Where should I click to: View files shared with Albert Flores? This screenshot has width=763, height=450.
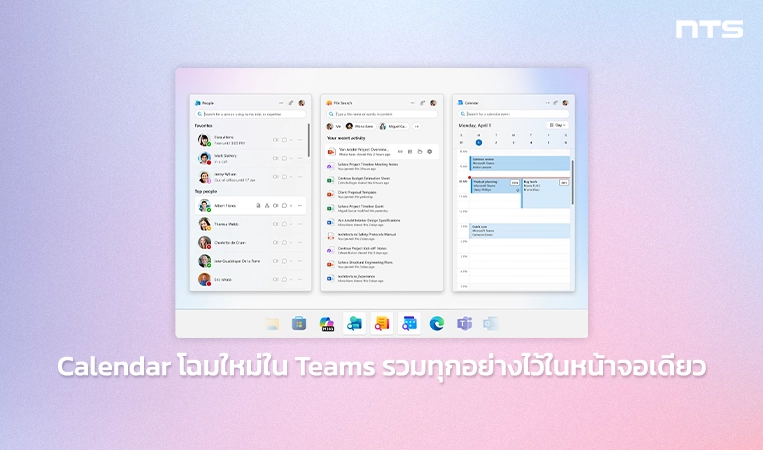[258, 206]
